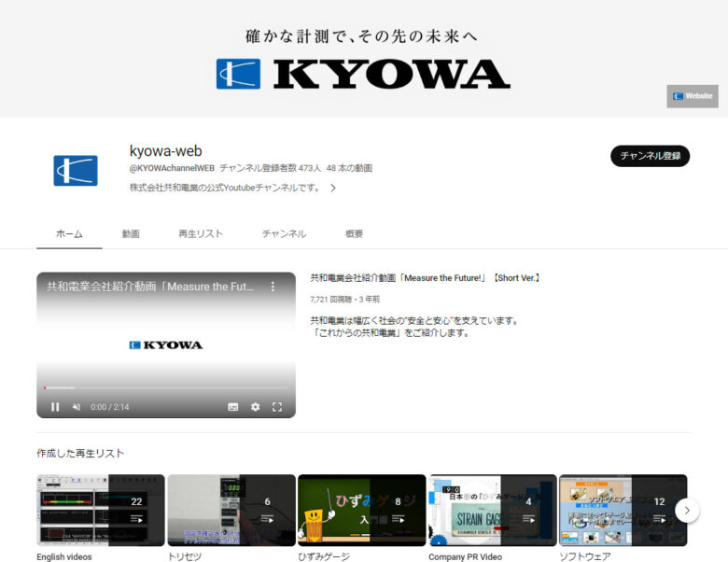Click the ひずみゲージ playlist title

324,556
